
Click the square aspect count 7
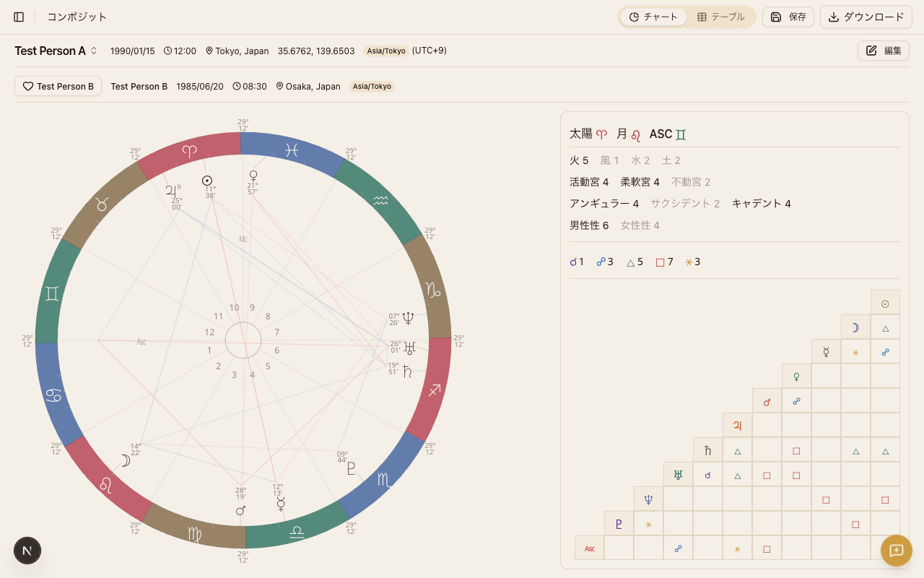[664, 262]
